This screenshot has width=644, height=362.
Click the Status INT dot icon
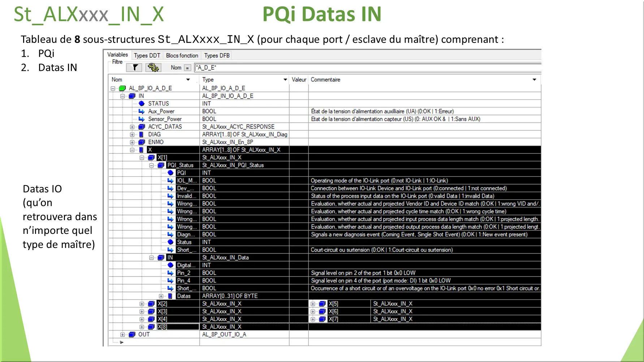(170, 242)
